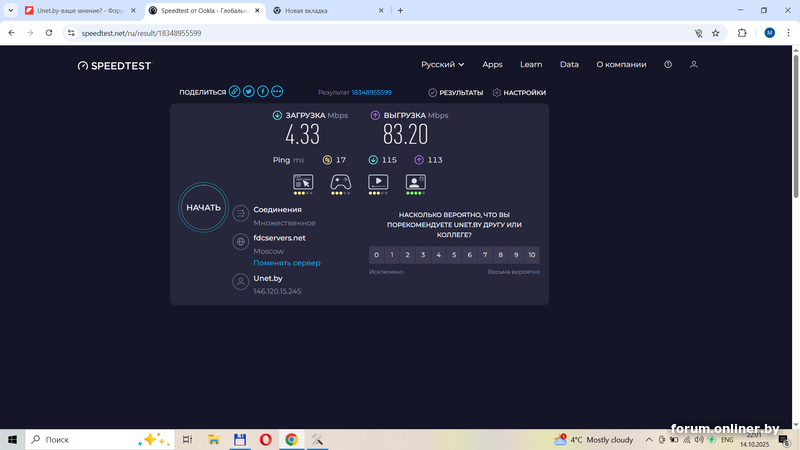The image size is (800, 450).
Task: Rate recommendation score 0
Action: pyautogui.click(x=377, y=255)
